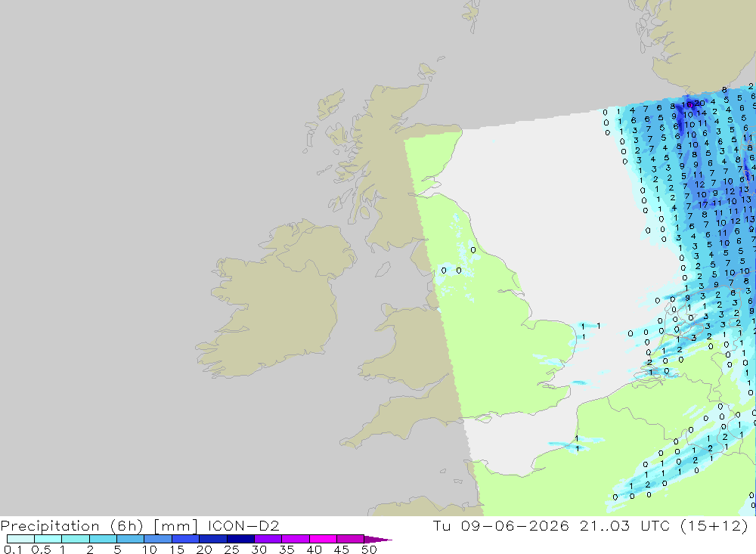
Task: Select the 30–35 mm purple legend swatch
Action: point(268,539)
